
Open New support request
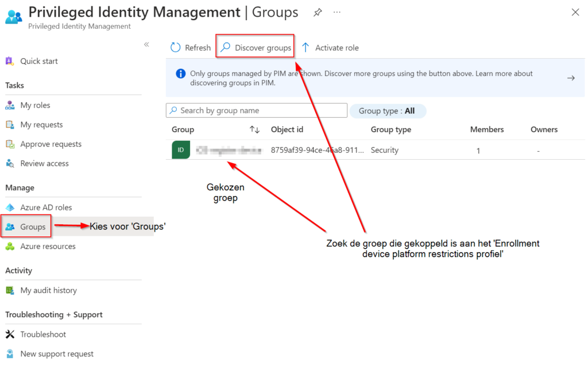(57, 354)
